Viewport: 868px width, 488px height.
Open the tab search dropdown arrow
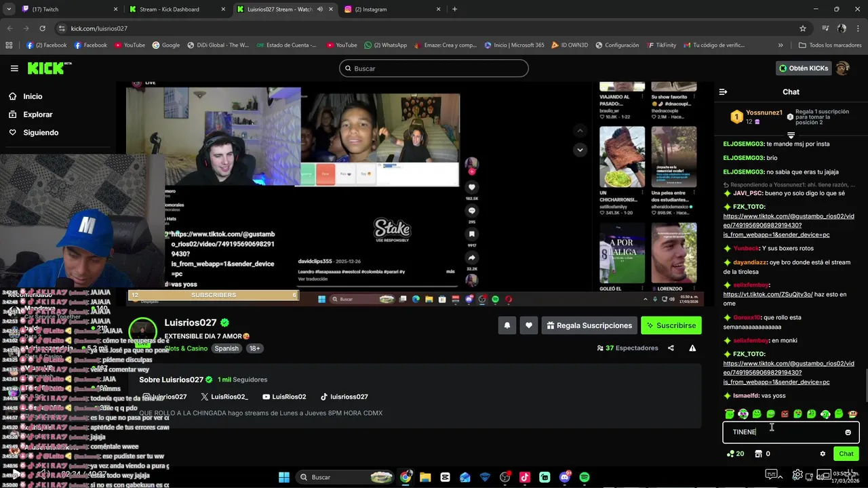9,9
